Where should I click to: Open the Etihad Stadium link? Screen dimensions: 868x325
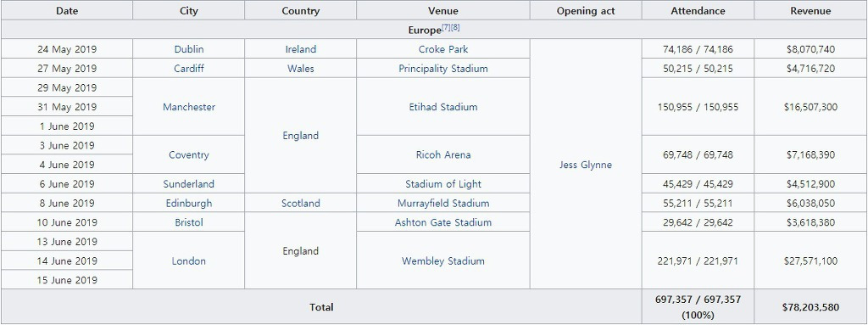pyautogui.click(x=442, y=107)
